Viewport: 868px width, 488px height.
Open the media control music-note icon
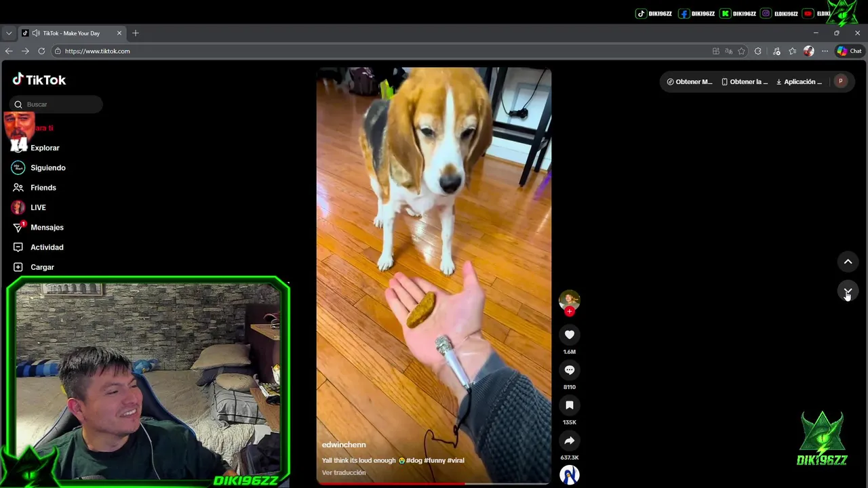[776, 51]
